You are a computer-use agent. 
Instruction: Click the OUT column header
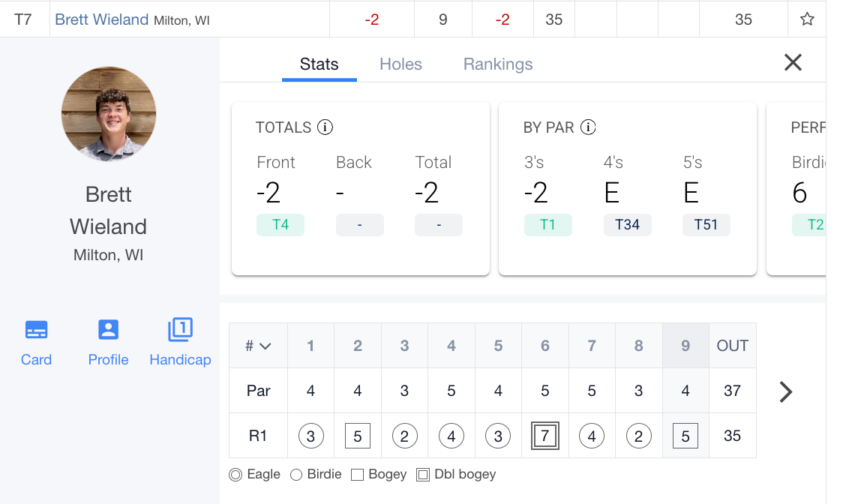tap(732, 346)
